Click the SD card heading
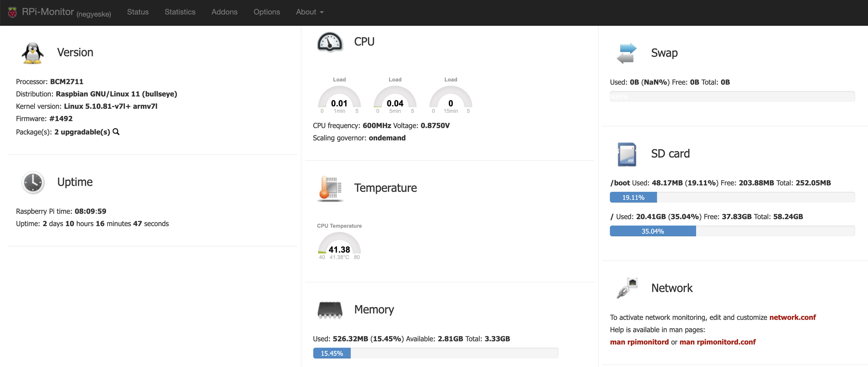 670,154
